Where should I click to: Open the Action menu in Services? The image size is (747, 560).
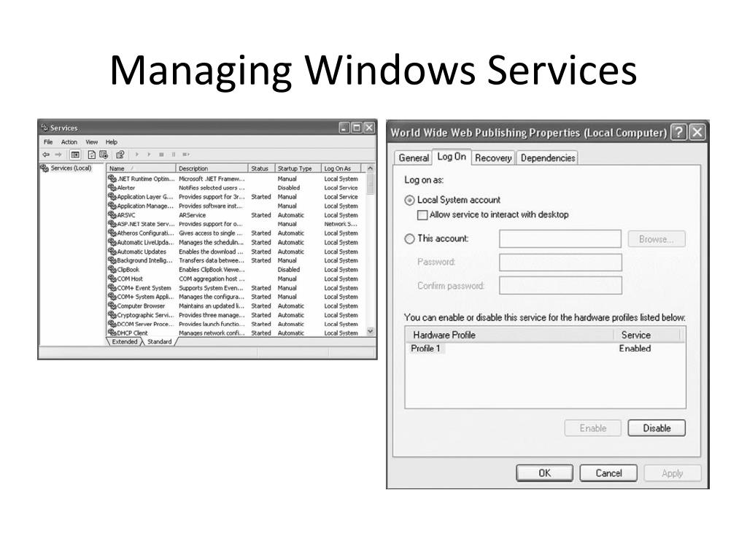tap(69, 142)
